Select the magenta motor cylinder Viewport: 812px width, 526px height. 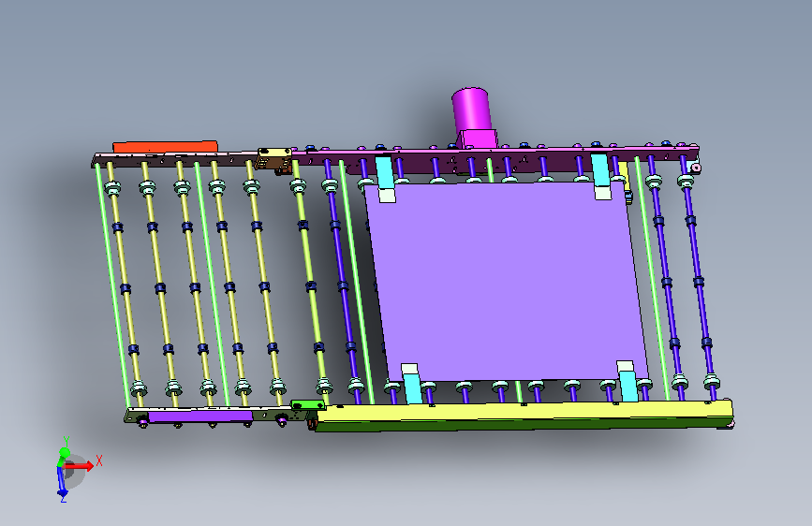tap(471, 109)
